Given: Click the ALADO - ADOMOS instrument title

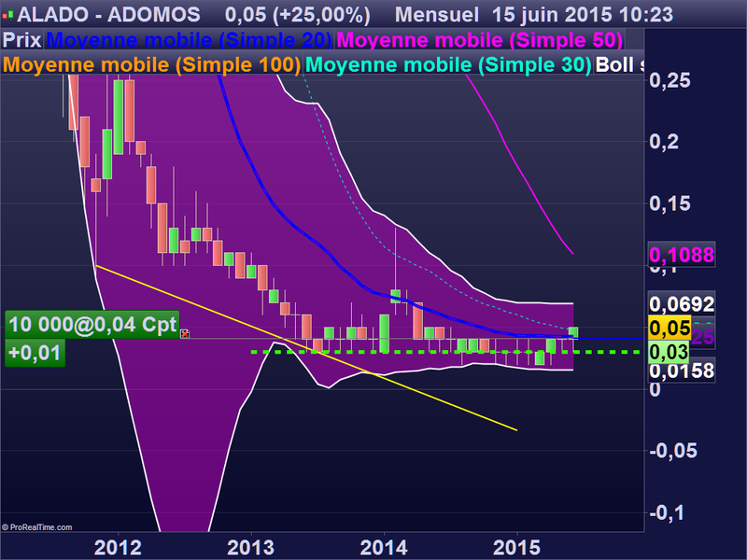Looking at the screenshot, I should (108, 15).
